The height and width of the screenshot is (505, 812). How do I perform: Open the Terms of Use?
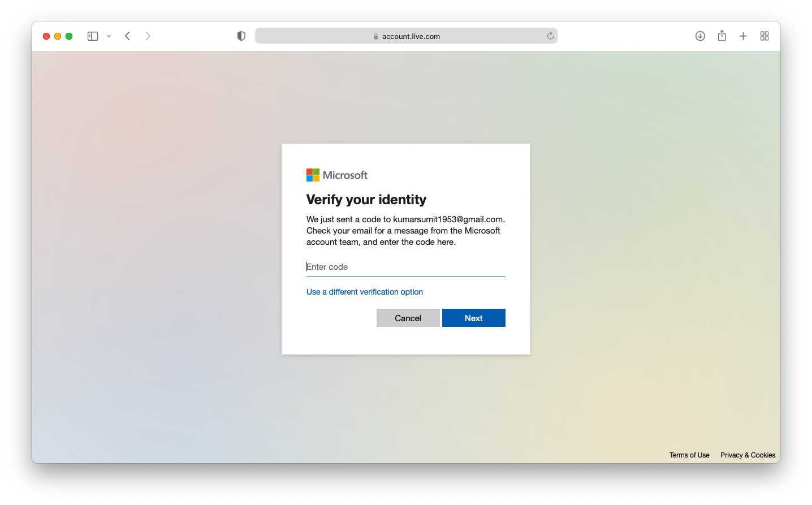pos(689,455)
